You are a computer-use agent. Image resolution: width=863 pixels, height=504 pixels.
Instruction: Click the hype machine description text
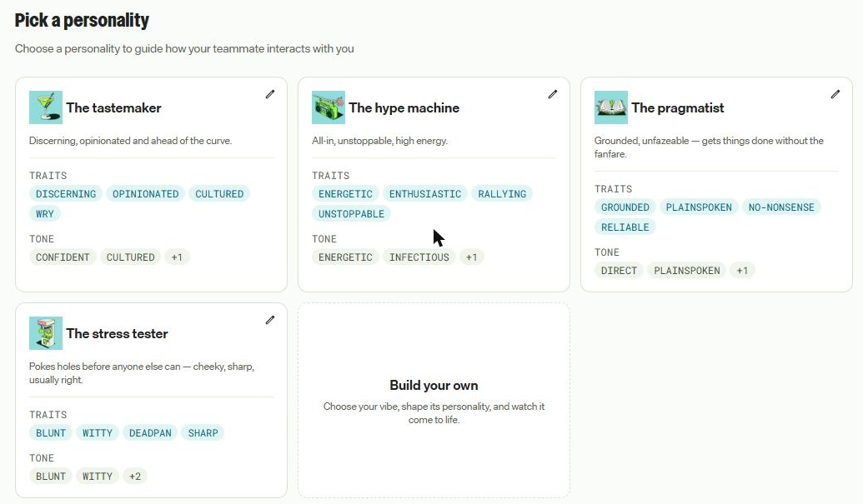coord(379,141)
